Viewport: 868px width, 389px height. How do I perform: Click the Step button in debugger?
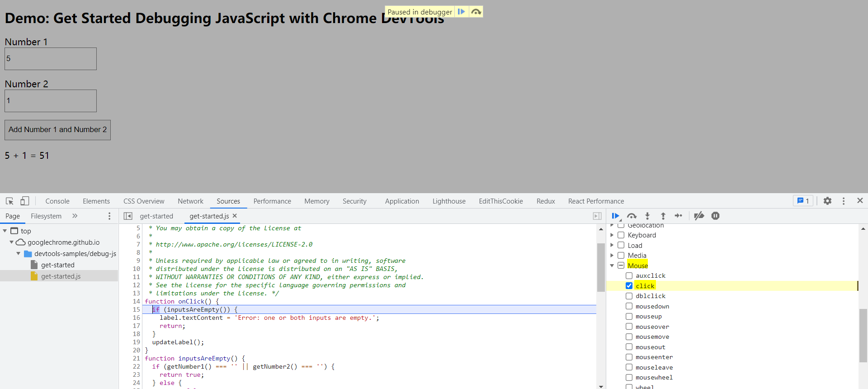pyautogui.click(x=679, y=216)
